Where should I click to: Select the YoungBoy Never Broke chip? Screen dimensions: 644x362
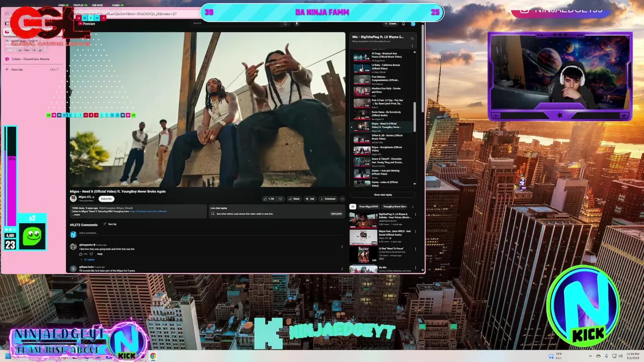click(x=395, y=207)
